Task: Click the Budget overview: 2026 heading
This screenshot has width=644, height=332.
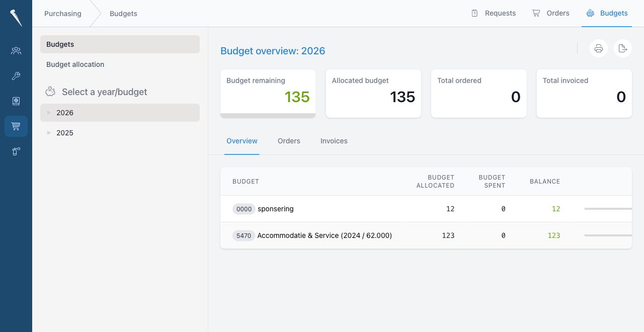Action: (x=273, y=51)
